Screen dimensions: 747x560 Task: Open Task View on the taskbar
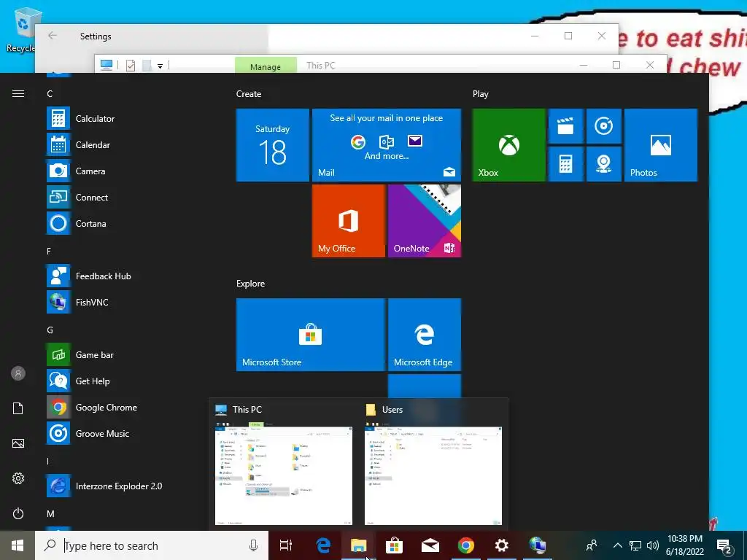click(286, 545)
